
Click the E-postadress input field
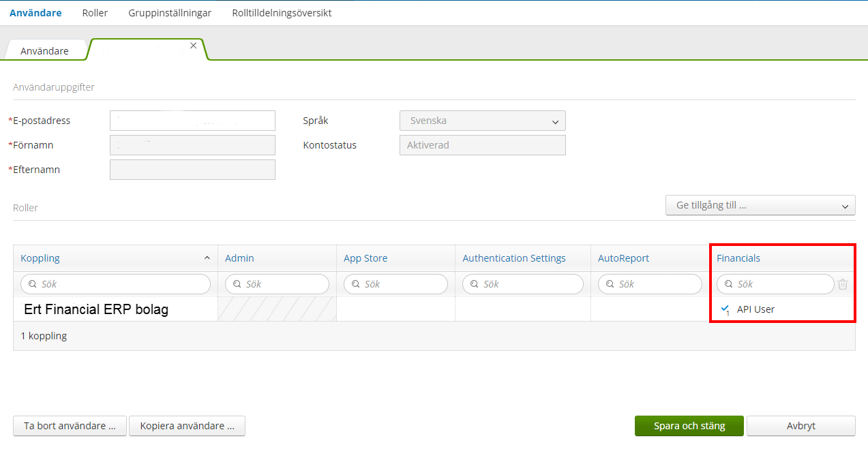point(192,121)
